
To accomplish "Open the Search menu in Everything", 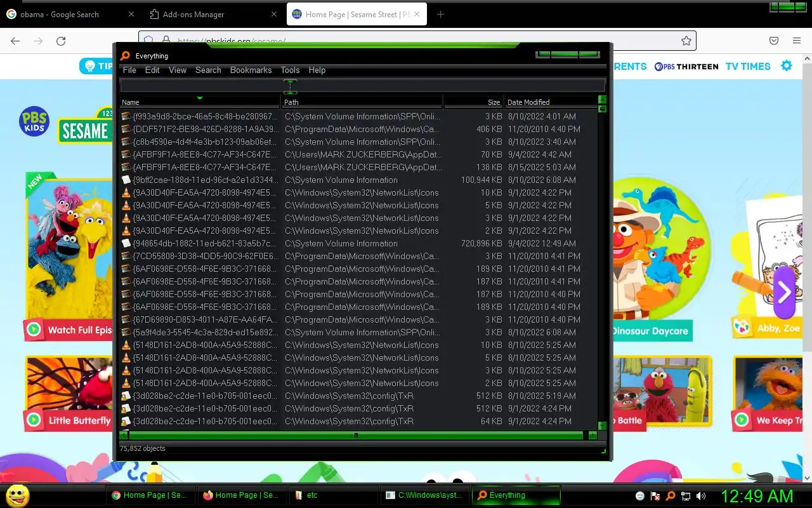I will point(208,70).
